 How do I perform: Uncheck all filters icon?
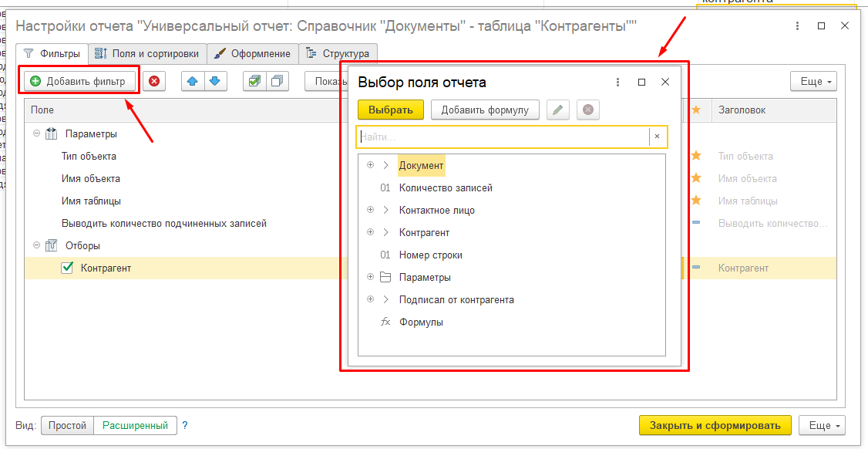click(278, 82)
